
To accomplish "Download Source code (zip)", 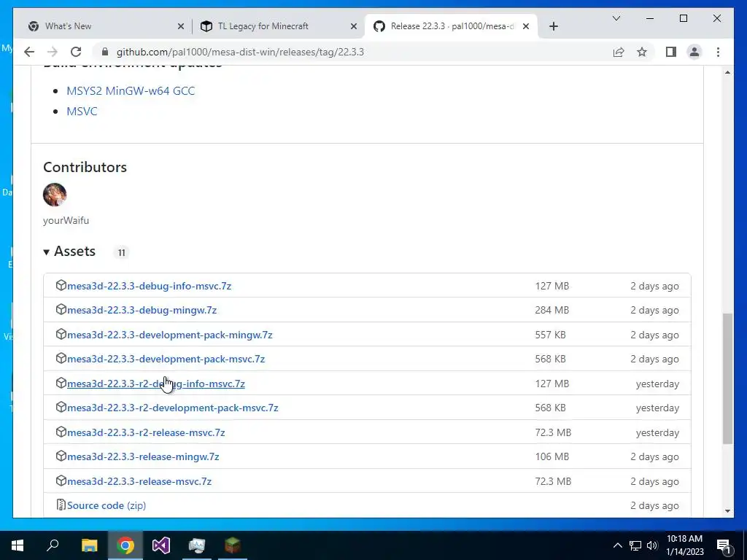I will click(107, 506).
